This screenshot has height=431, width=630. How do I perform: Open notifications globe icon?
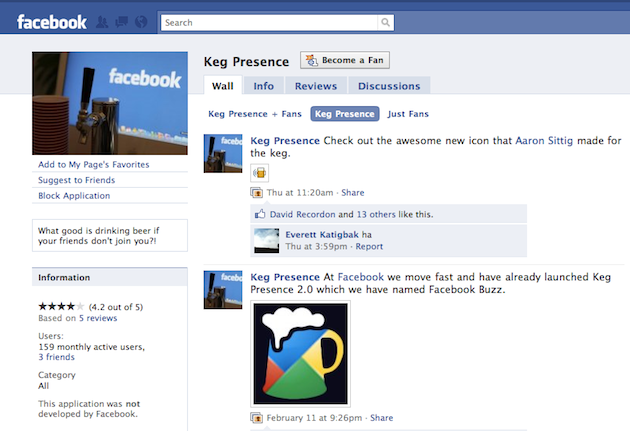[141, 22]
